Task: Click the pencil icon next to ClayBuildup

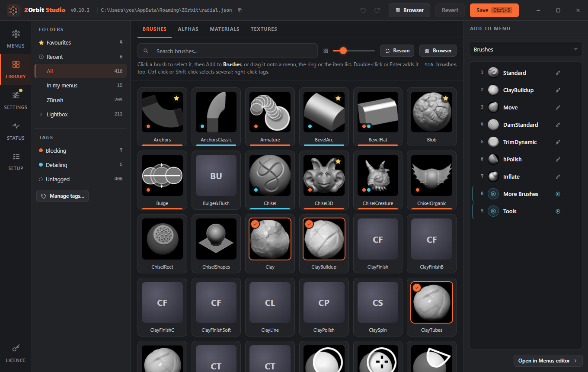Action: click(x=558, y=90)
